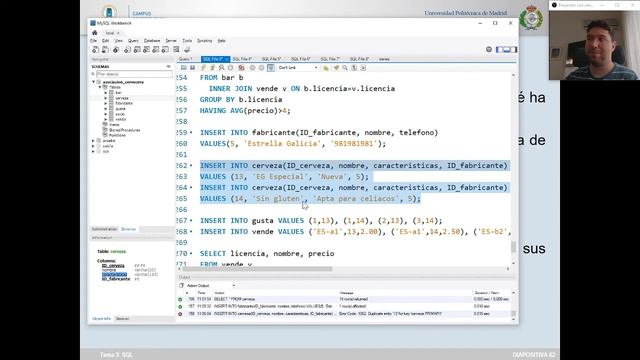Open the object inspector toolbar icon
The height and width of the screenshot is (360, 640).
pos(116,49)
